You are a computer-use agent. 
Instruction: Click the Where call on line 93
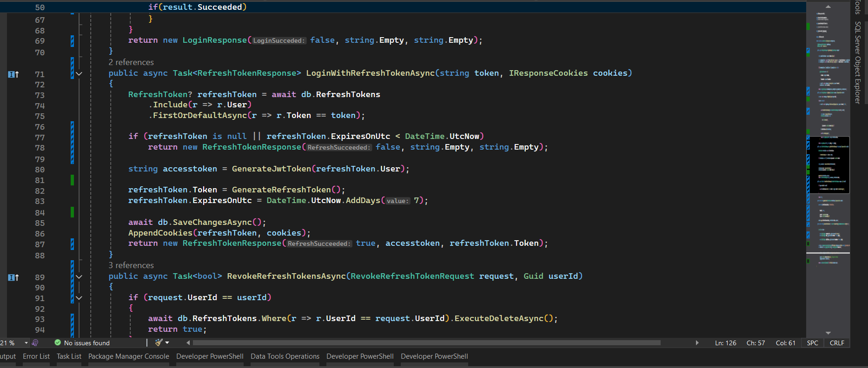274,318
